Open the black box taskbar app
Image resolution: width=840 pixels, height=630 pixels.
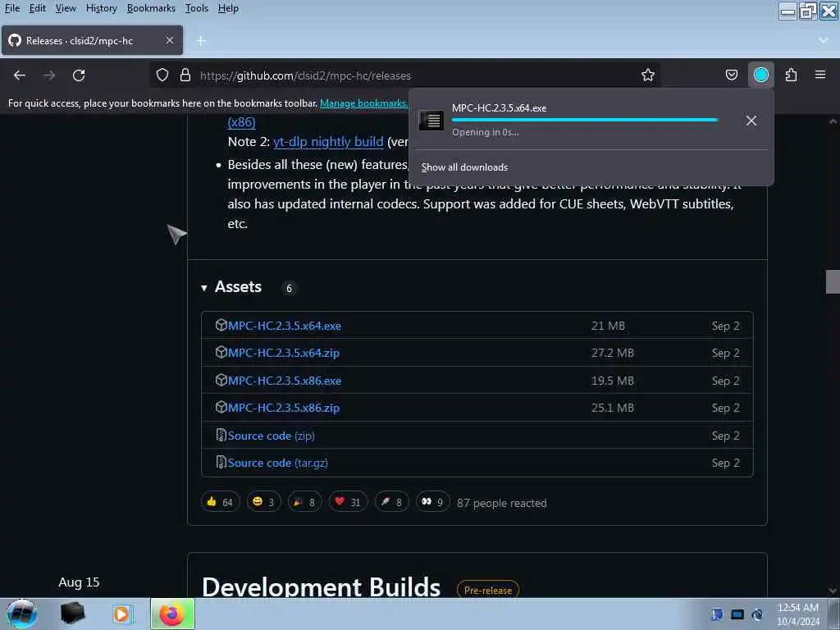click(x=72, y=614)
